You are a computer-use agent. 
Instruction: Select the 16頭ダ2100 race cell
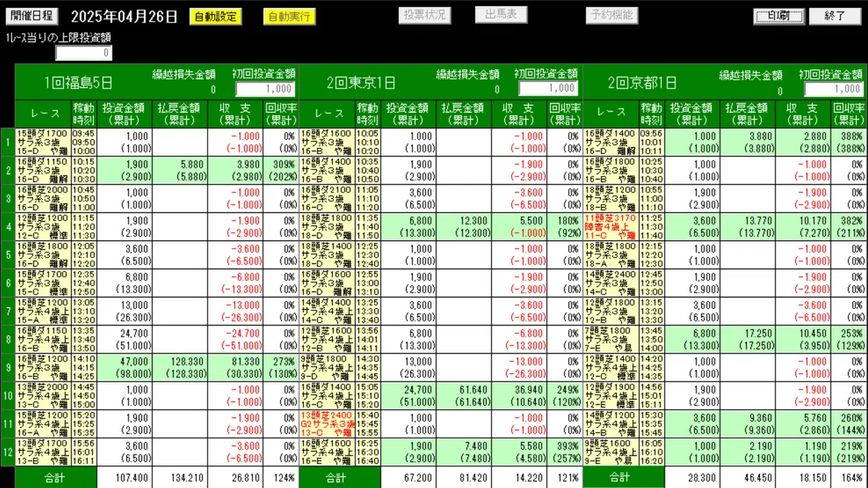327,198
